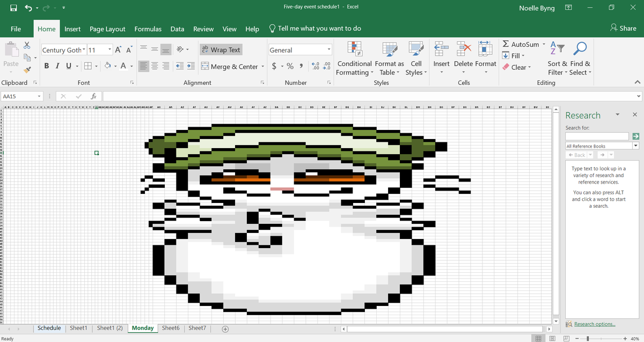
Task: Click the Share button
Action: point(623,28)
